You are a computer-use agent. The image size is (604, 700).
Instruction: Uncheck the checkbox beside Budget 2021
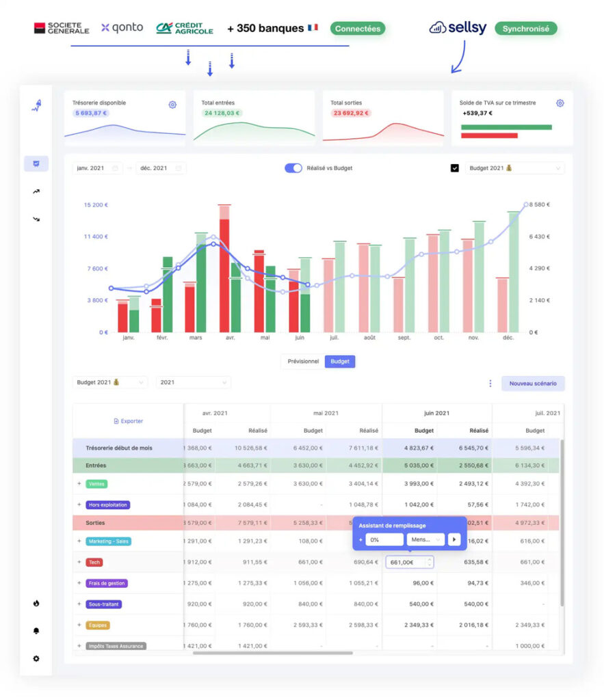click(454, 167)
